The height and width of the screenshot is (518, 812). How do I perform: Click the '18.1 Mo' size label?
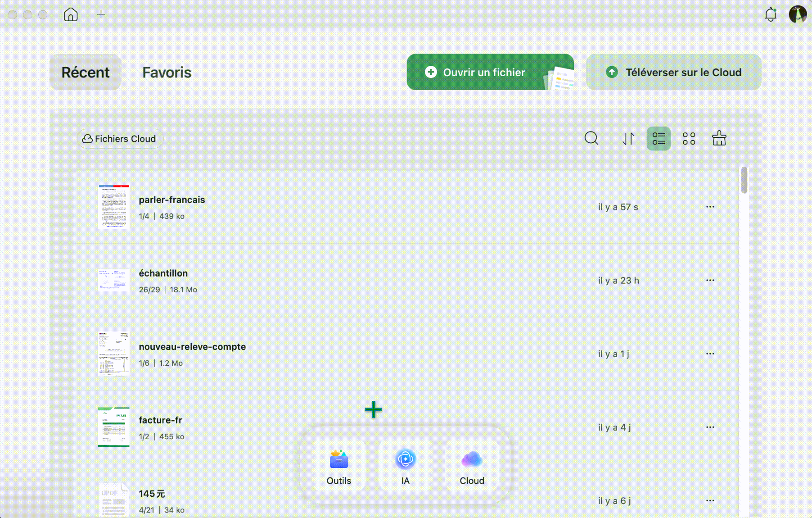point(183,290)
